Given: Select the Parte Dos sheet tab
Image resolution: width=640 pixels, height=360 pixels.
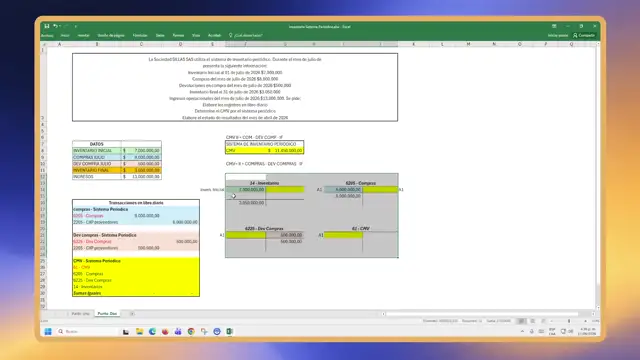Looking at the screenshot, I should point(107,313).
